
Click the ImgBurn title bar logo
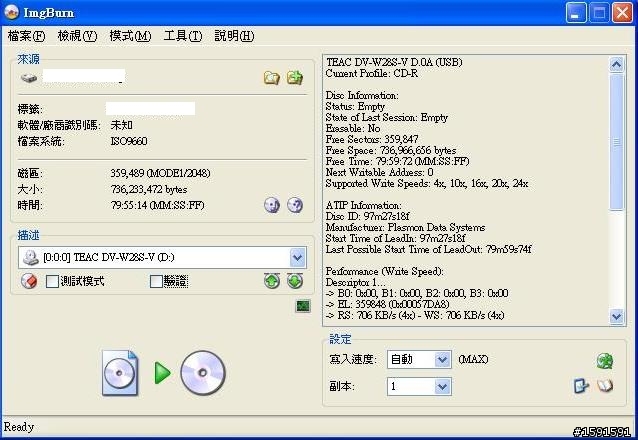point(11,12)
